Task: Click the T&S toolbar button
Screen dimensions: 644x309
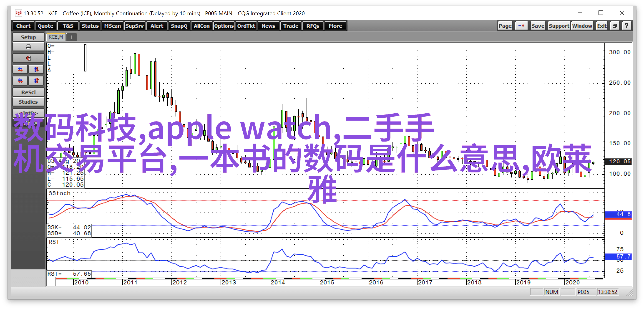Action: (68, 26)
